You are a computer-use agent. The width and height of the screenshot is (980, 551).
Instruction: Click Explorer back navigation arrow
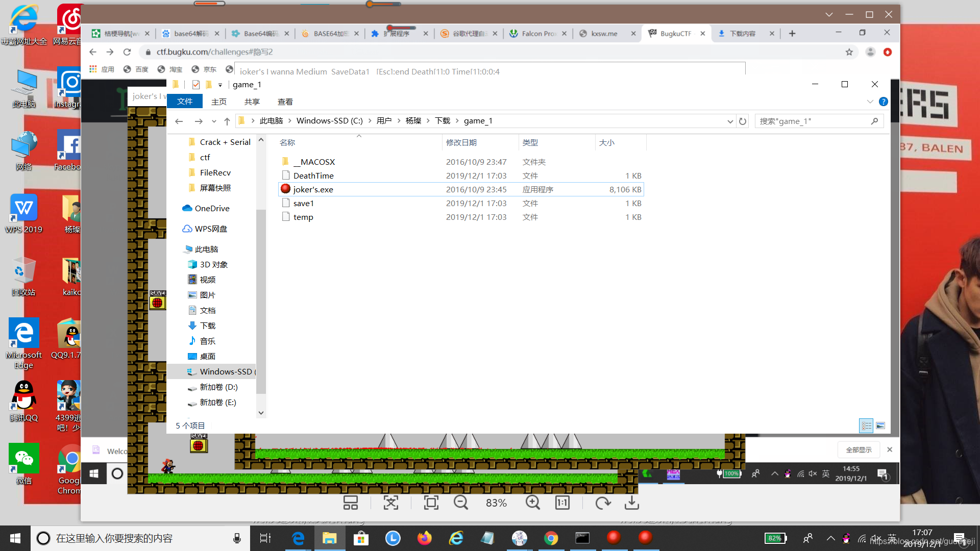[x=179, y=121]
